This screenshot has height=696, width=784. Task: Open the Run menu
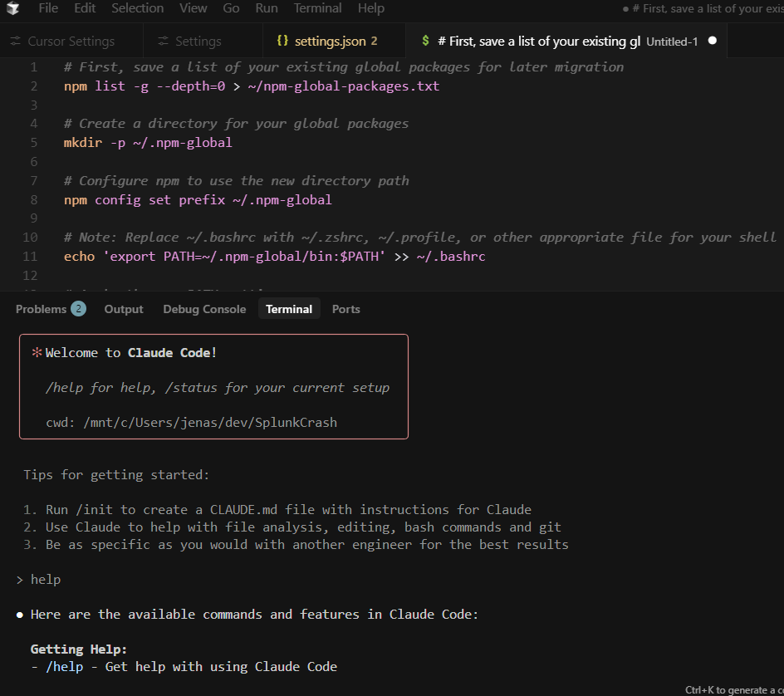[x=267, y=8]
